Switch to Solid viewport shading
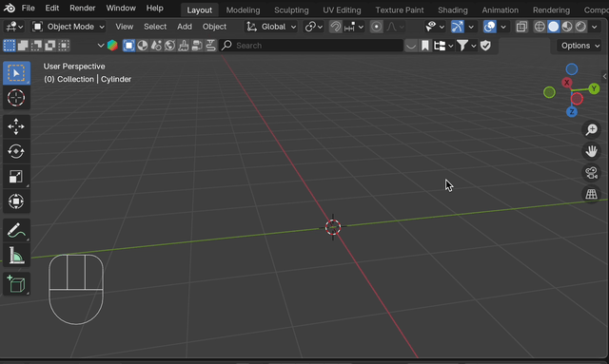609x364 pixels. tap(554, 27)
